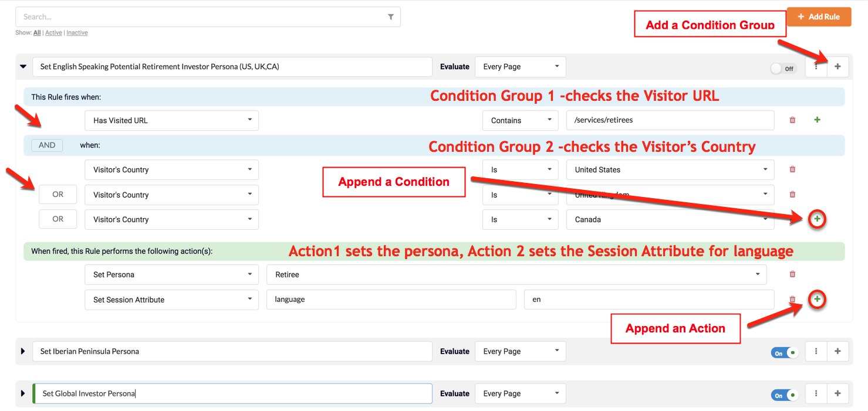Append an action after the language row
Viewport: 868px width, 411px height.
818,300
